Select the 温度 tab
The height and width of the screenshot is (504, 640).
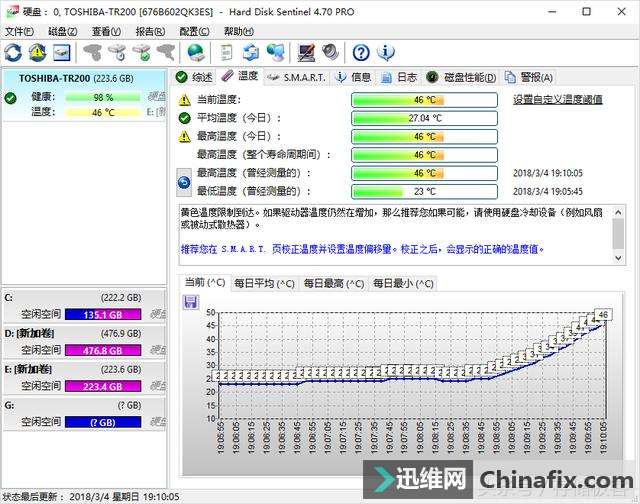240,76
